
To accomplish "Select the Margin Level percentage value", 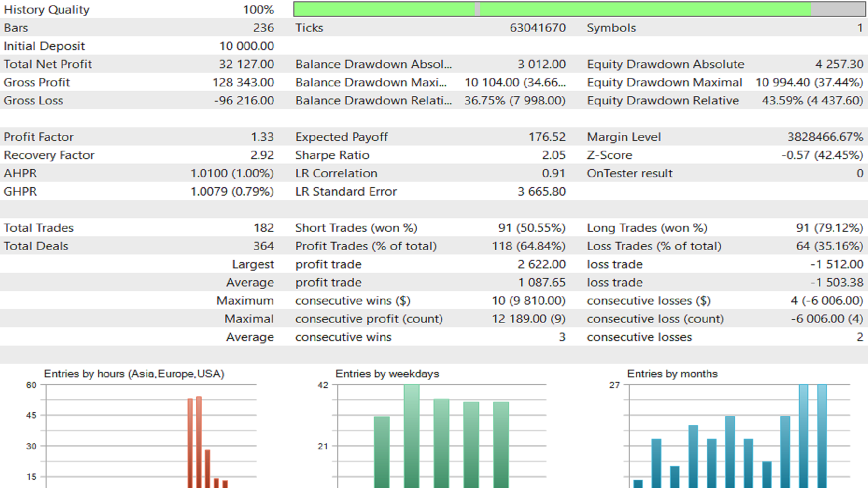I will 824,136.
